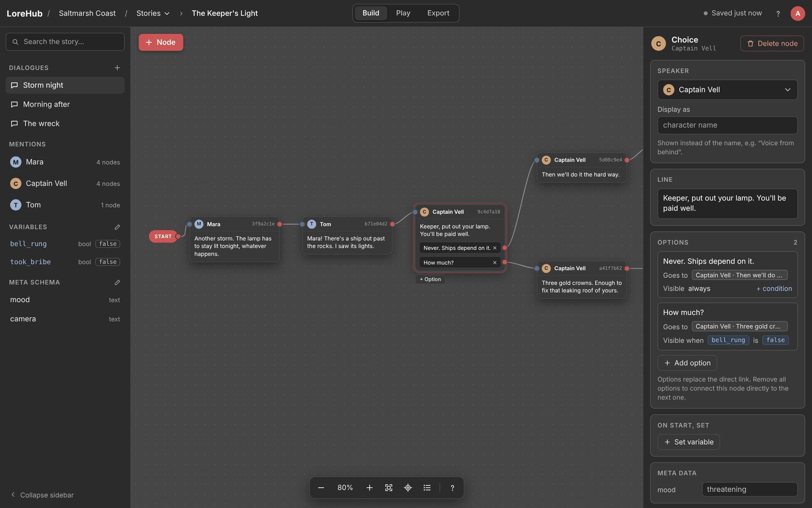Open the user avatar menu

(x=798, y=13)
